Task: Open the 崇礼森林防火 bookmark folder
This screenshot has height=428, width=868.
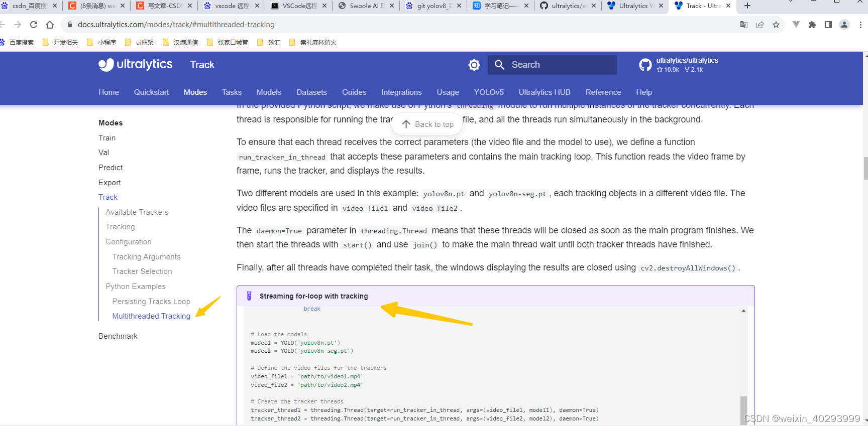Action: tap(313, 43)
